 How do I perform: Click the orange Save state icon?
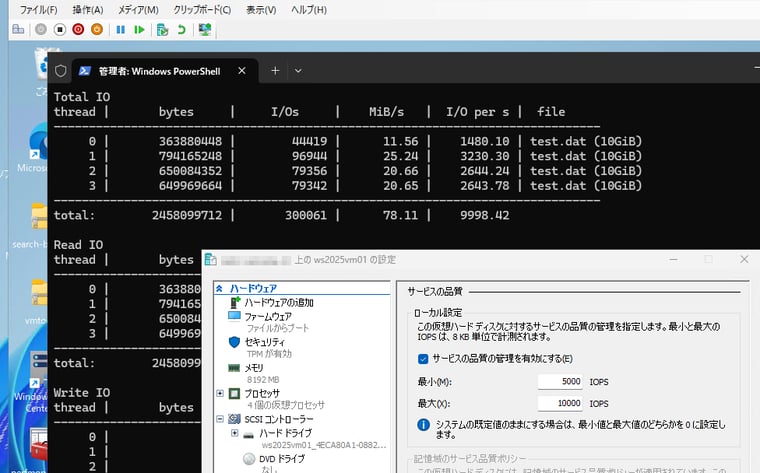(x=97, y=30)
